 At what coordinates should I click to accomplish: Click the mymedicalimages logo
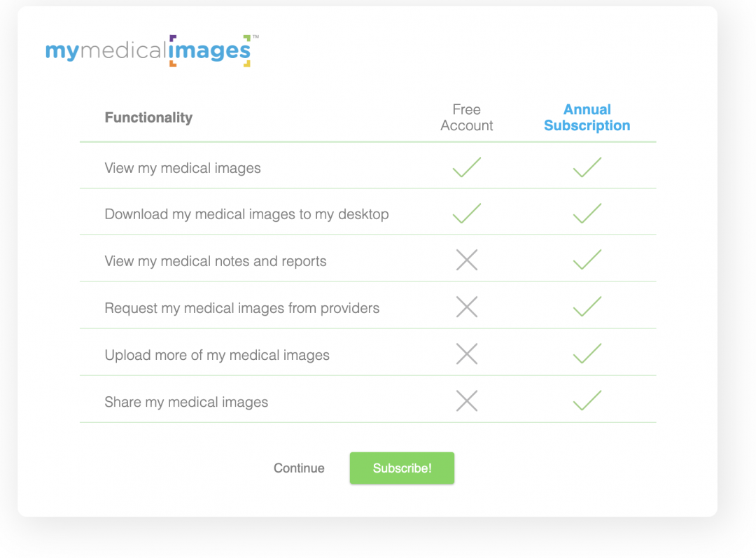point(148,50)
